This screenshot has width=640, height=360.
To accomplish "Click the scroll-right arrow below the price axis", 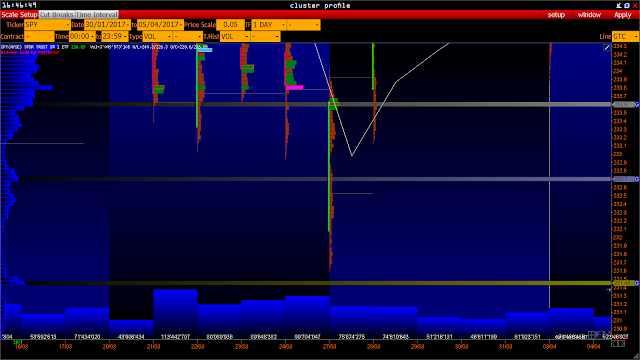I will (x=622, y=344).
